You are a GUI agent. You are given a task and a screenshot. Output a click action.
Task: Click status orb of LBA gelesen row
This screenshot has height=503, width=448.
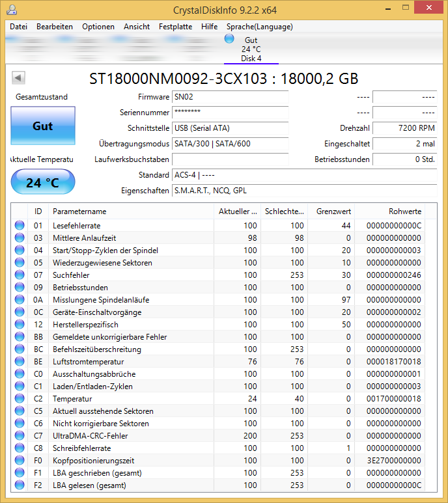click(x=20, y=485)
